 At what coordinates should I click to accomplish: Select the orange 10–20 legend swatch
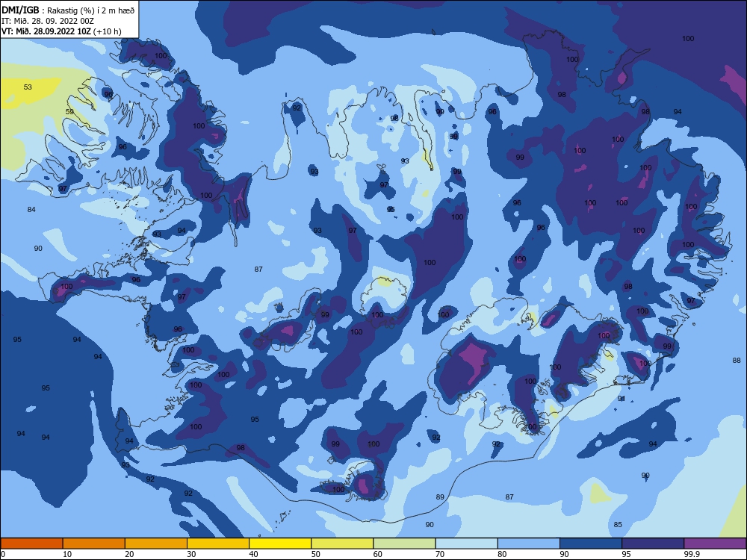94,544
